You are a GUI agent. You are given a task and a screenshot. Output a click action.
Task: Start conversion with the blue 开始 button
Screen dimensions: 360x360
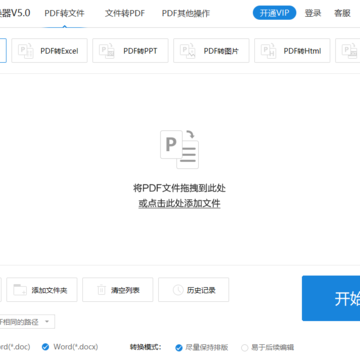331,298
